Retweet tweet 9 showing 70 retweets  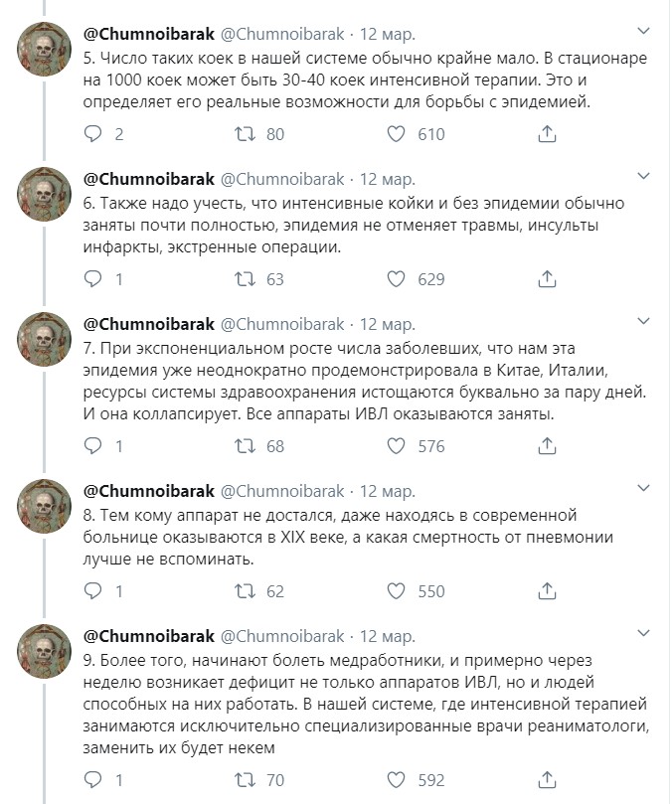pyautogui.click(x=245, y=780)
